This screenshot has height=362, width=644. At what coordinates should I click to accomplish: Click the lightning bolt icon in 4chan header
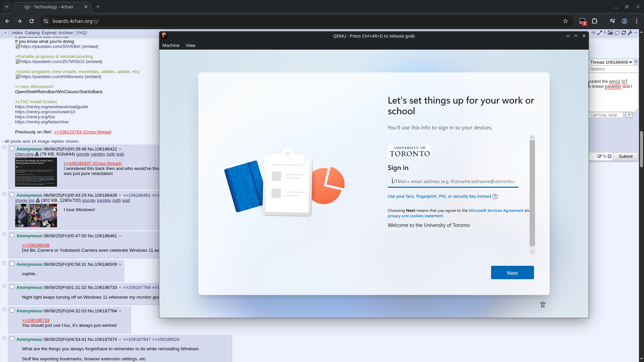click(605, 33)
